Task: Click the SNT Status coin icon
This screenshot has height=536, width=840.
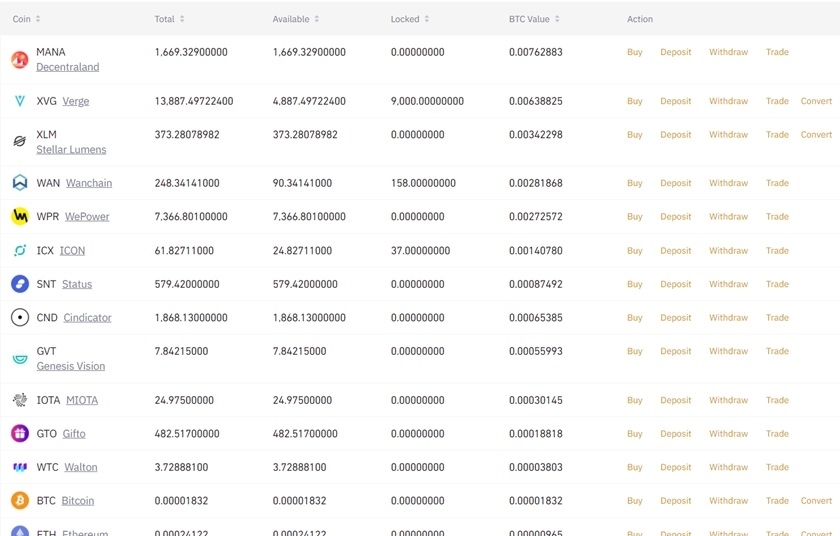Action: click(x=20, y=284)
